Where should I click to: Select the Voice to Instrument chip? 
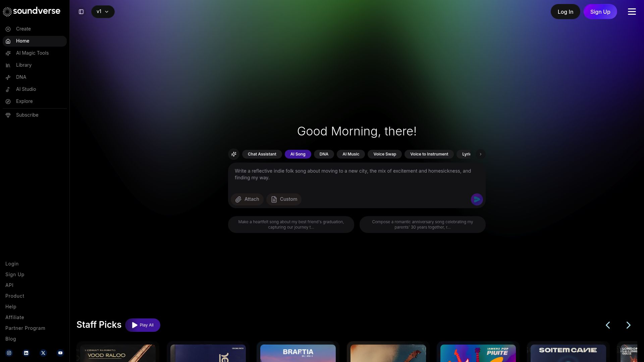click(x=429, y=154)
